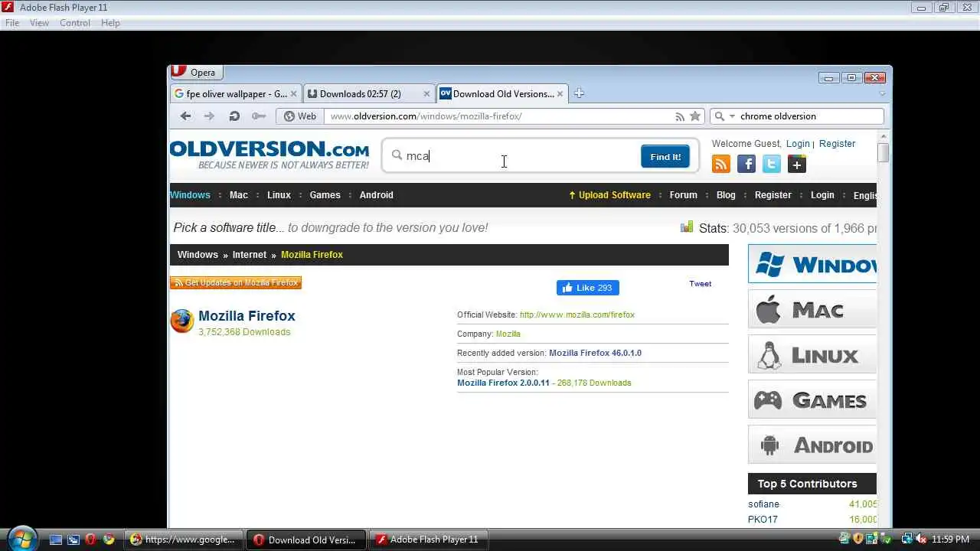This screenshot has width=980, height=551.
Task: Open the Facebook icon in header
Action: pyautogui.click(x=746, y=164)
